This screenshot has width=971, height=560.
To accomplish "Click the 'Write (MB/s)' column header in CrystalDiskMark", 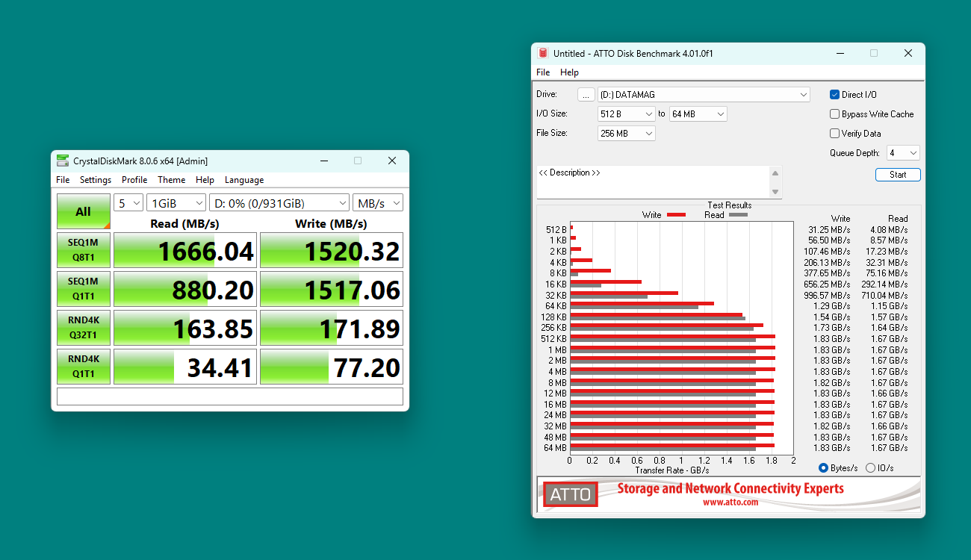I will (x=332, y=223).
